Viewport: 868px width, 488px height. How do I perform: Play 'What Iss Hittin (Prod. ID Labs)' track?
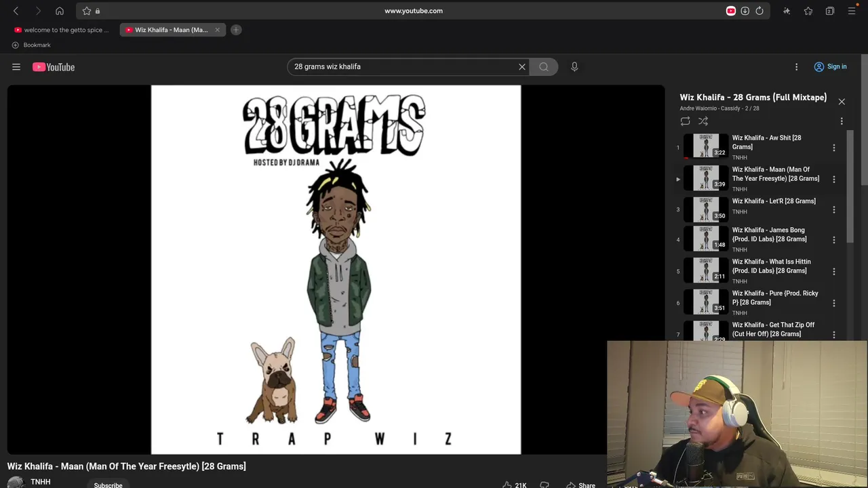tap(771, 266)
